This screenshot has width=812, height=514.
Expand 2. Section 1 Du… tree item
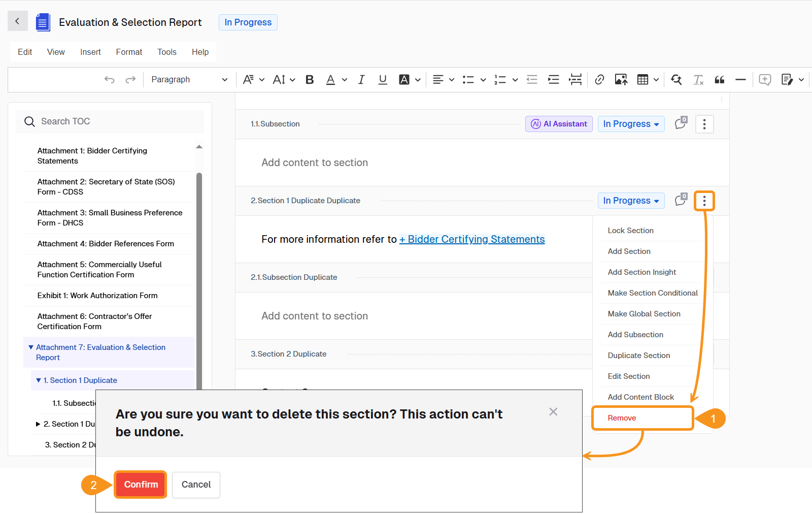click(x=38, y=424)
